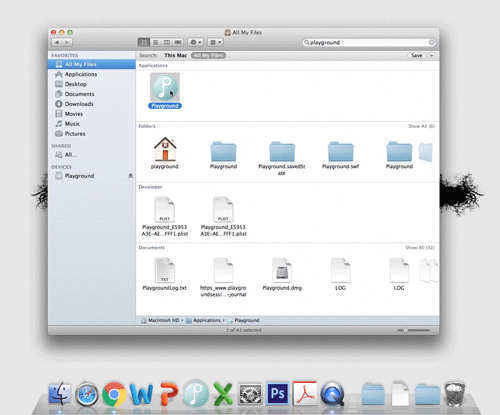The image size is (500, 415).
Task: Click Applications in path bar
Action: point(203,320)
